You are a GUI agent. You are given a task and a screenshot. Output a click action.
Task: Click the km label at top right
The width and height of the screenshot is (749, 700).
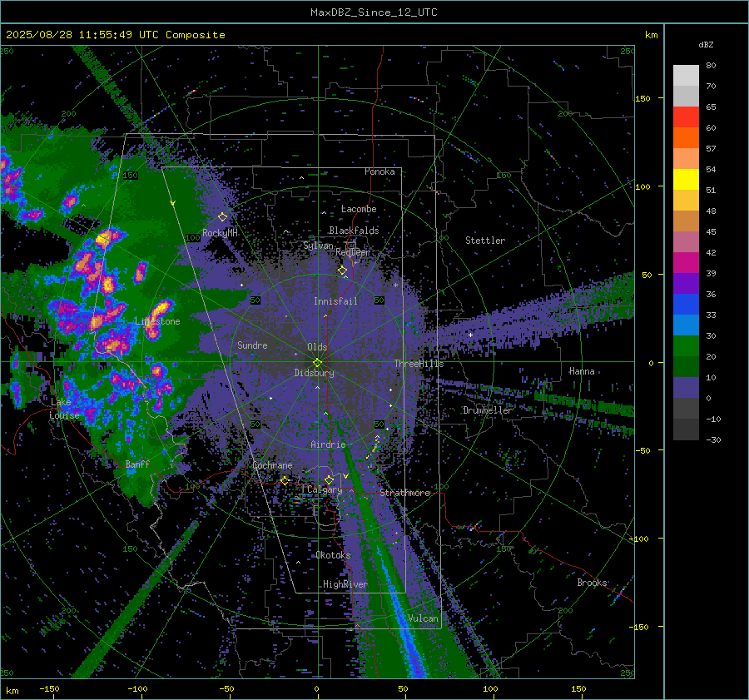click(651, 35)
